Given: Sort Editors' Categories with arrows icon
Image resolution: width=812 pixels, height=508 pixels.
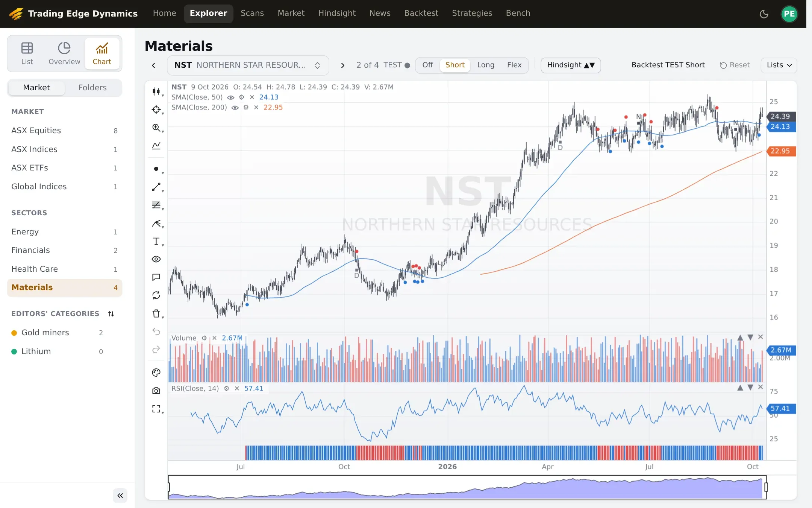Looking at the screenshot, I should click(x=111, y=314).
